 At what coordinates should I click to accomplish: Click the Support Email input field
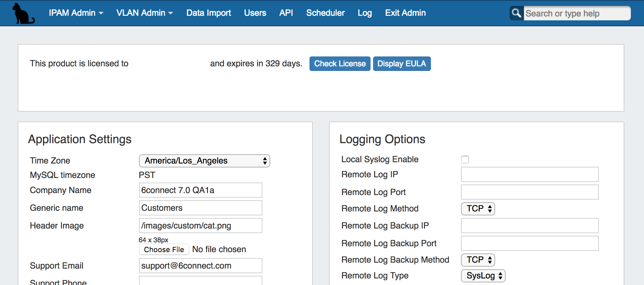(x=200, y=266)
